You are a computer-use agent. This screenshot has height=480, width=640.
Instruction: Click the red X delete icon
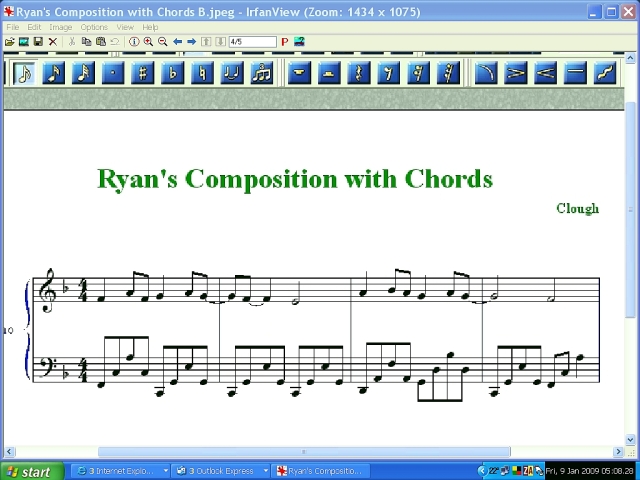(53, 42)
